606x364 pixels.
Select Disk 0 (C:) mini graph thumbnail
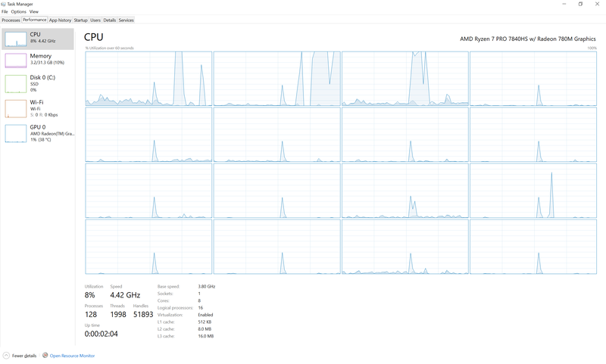pyautogui.click(x=16, y=84)
